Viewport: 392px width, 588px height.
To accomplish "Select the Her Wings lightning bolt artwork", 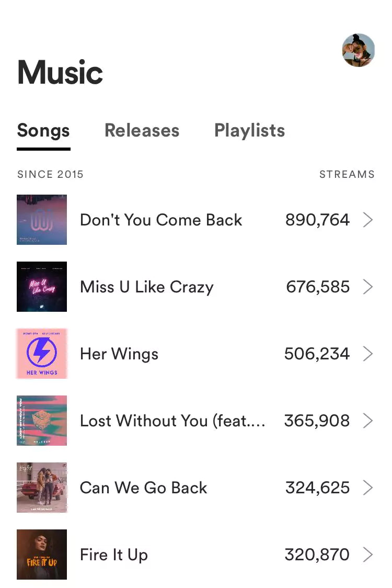I will pyautogui.click(x=42, y=354).
